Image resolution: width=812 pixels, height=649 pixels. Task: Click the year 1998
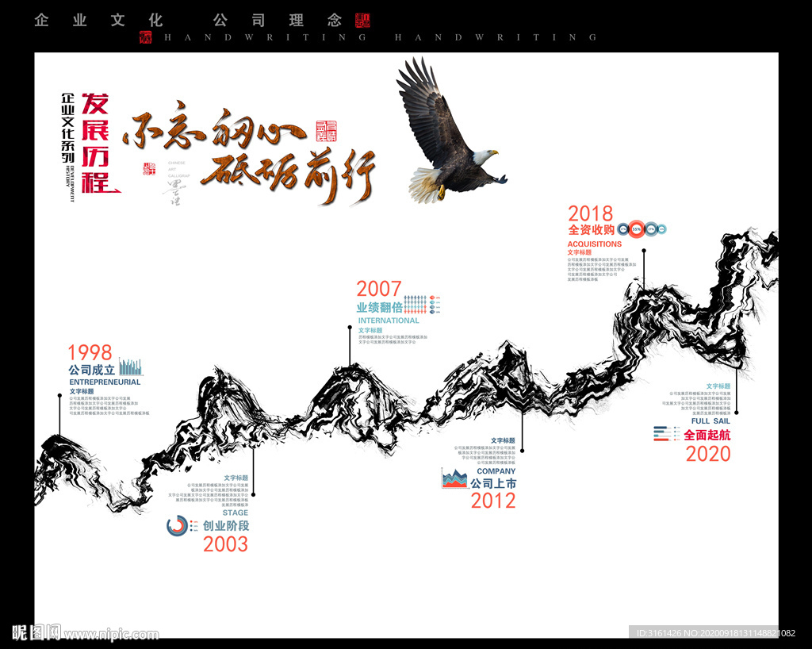(90, 353)
